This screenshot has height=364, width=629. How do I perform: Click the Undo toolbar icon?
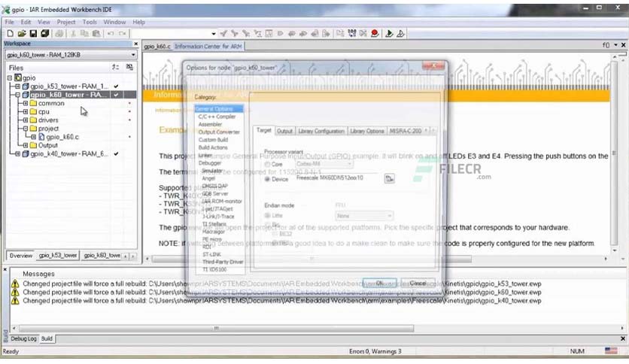click(x=111, y=34)
